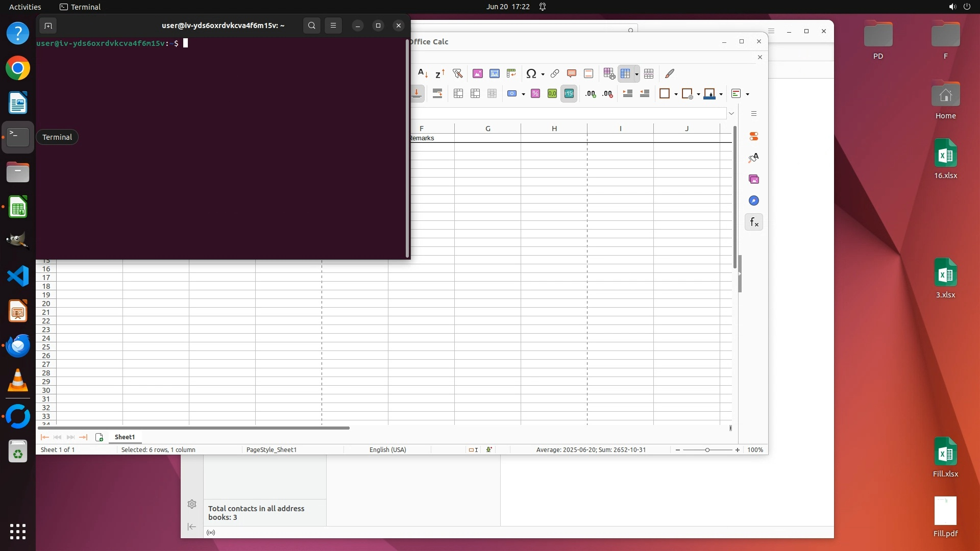Screen dimensions: 980x551
Task: Expand the special character dropdown arrow
Action: point(543,74)
